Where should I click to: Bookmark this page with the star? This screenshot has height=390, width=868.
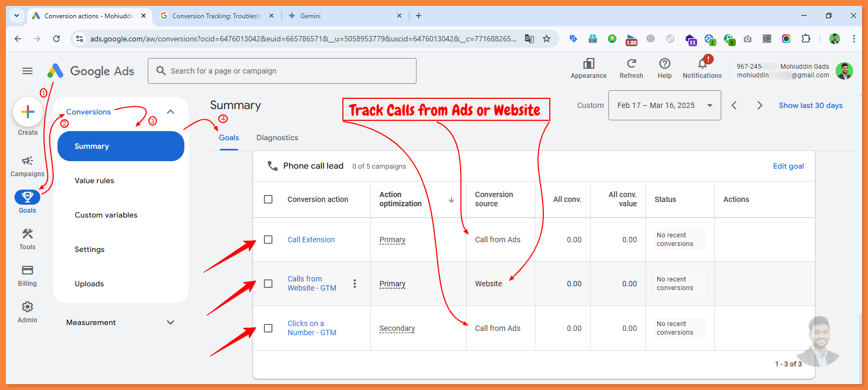[x=547, y=39]
